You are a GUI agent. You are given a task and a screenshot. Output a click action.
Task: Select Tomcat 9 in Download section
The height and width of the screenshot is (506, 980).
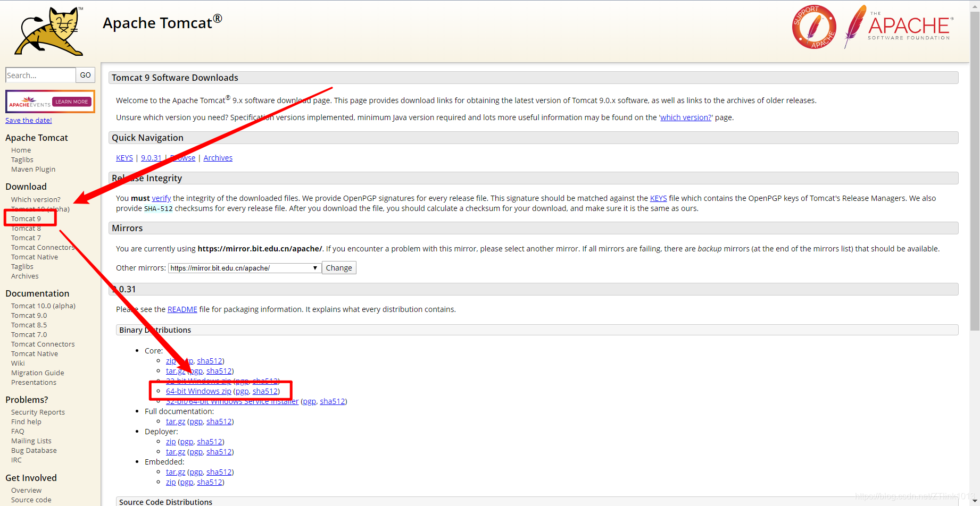coord(26,219)
